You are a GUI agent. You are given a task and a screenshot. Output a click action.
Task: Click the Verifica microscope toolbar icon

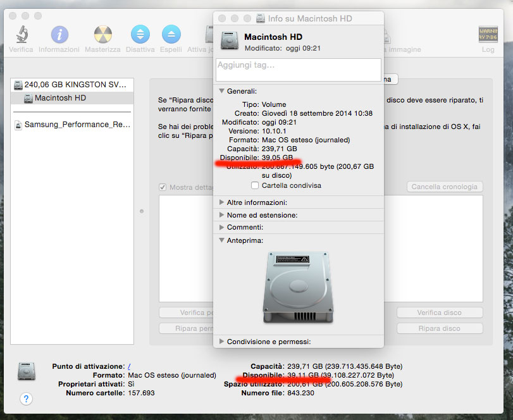22,34
